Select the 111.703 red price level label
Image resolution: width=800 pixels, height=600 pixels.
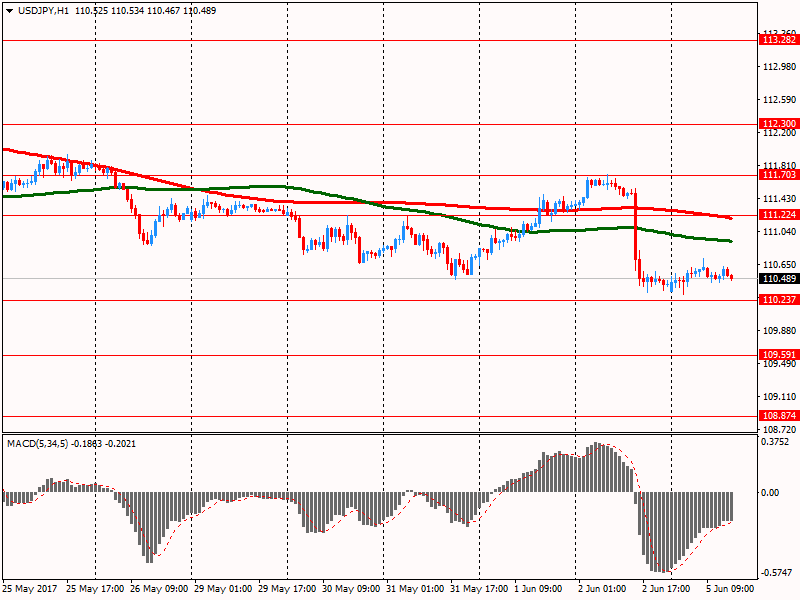tap(779, 175)
